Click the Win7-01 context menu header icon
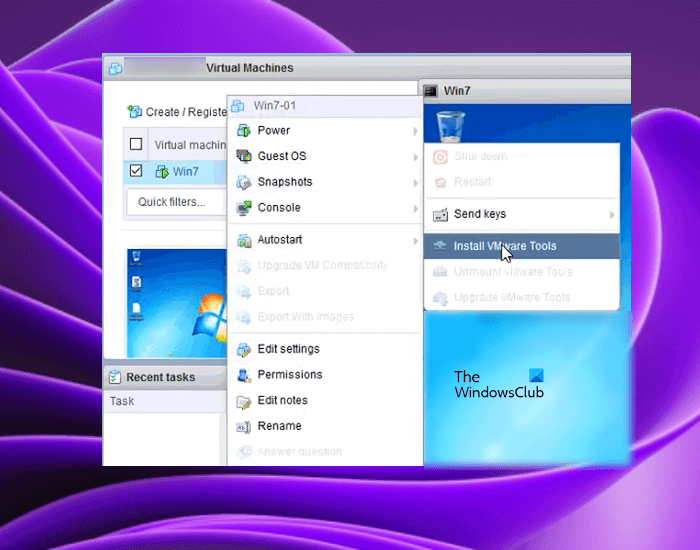700x550 pixels. tap(238, 106)
